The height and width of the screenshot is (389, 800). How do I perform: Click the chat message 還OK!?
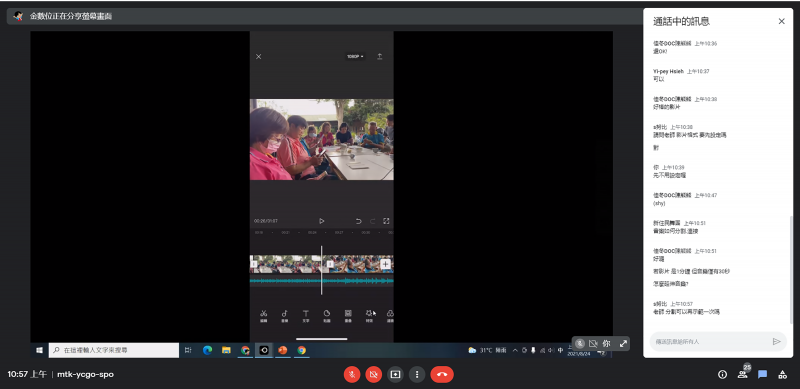(x=660, y=52)
